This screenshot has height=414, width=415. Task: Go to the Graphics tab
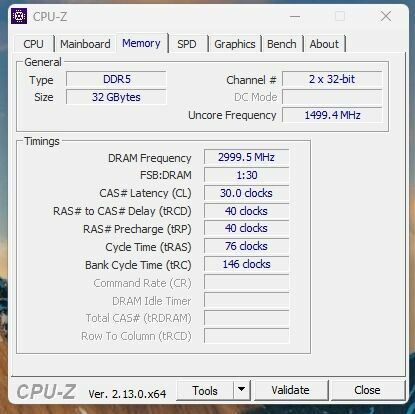pyautogui.click(x=235, y=44)
